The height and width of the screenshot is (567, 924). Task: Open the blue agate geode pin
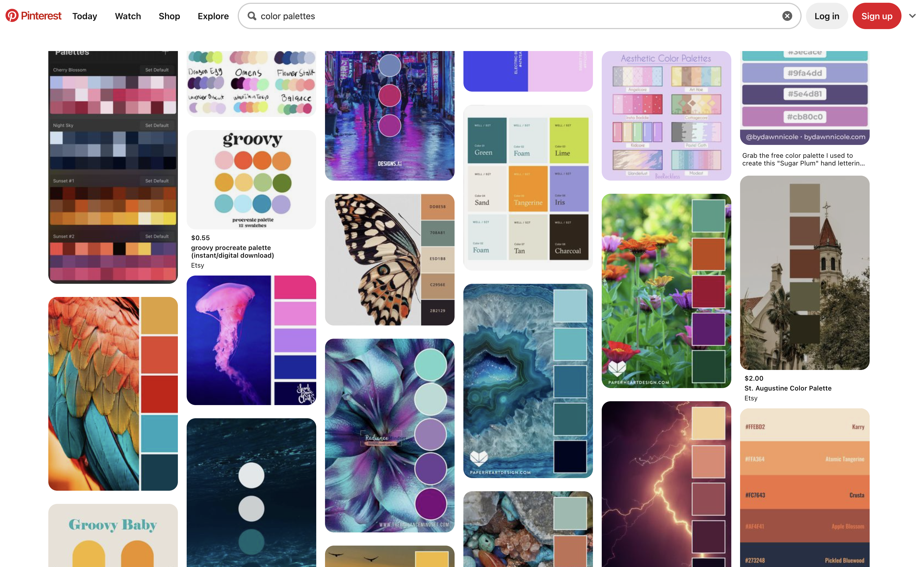coord(528,381)
